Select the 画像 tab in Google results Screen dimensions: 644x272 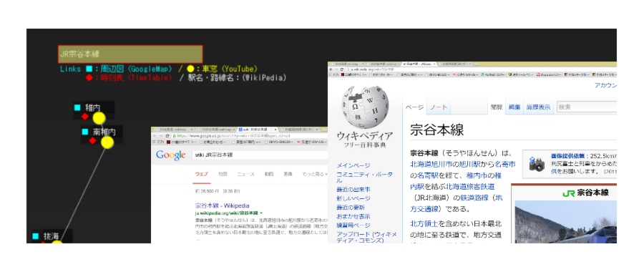(x=288, y=174)
